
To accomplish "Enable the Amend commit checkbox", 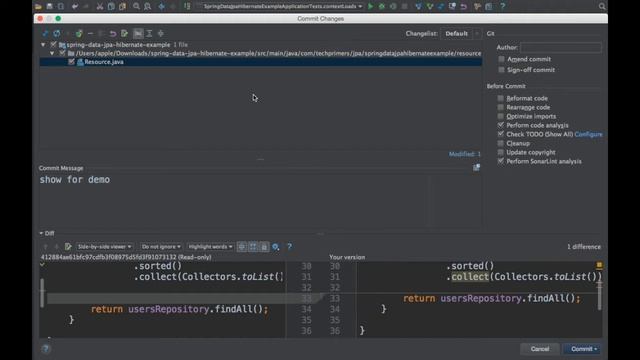I will (501, 59).
